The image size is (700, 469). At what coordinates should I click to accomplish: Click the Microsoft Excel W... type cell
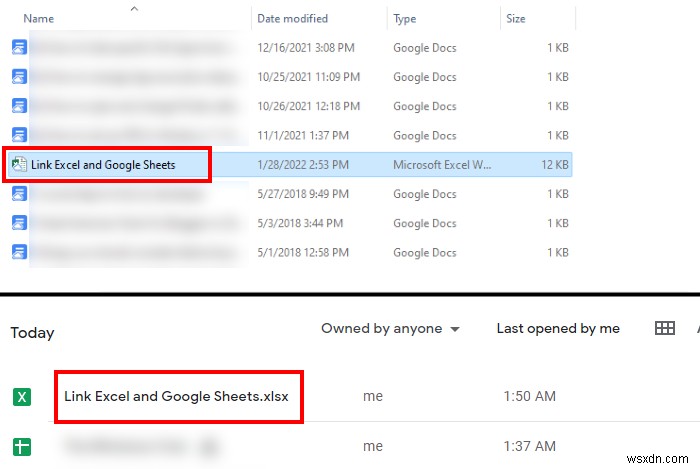442,165
